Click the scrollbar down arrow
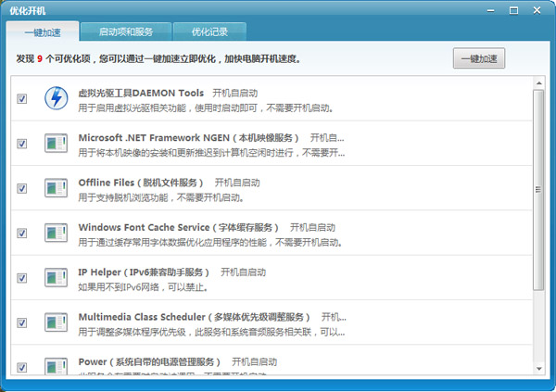 point(538,369)
